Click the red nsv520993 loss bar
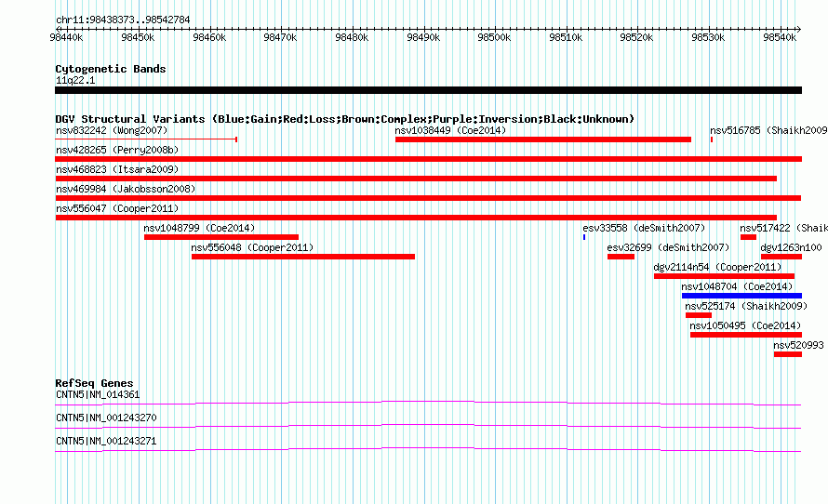 click(x=788, y=354)
